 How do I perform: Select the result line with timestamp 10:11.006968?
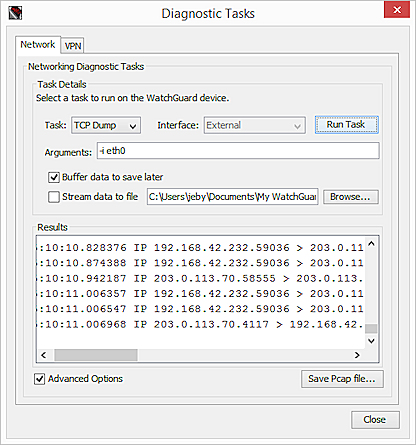tap(201, 324)
